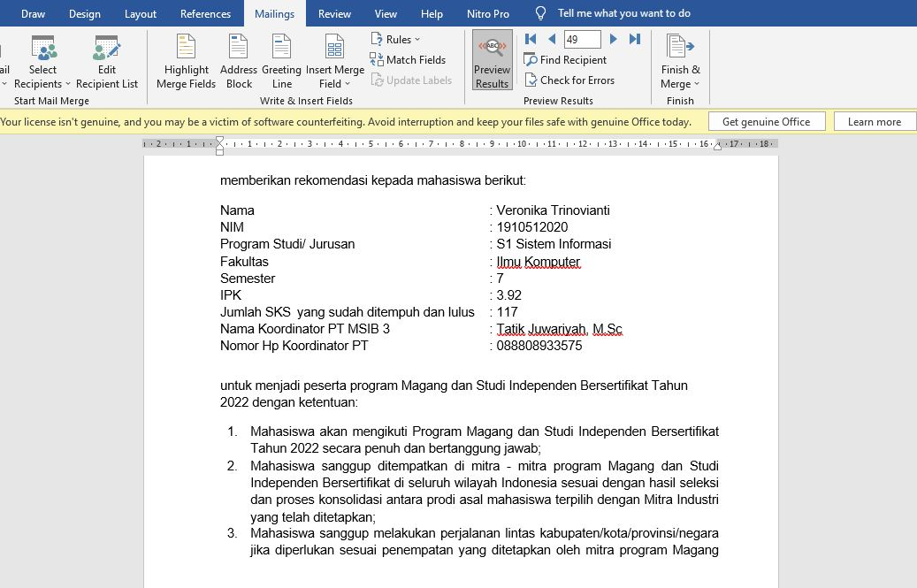The width and height of the screenshot is (917, 588).
Task: Insert an Address Block
Action: [239, 62]
